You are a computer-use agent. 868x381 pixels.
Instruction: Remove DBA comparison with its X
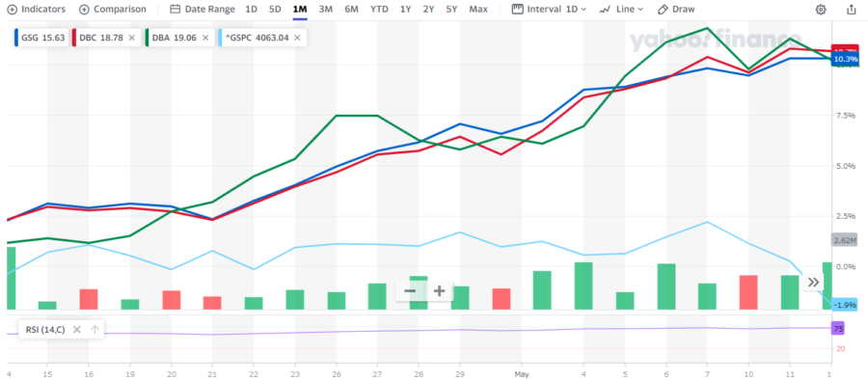point(205,38)
